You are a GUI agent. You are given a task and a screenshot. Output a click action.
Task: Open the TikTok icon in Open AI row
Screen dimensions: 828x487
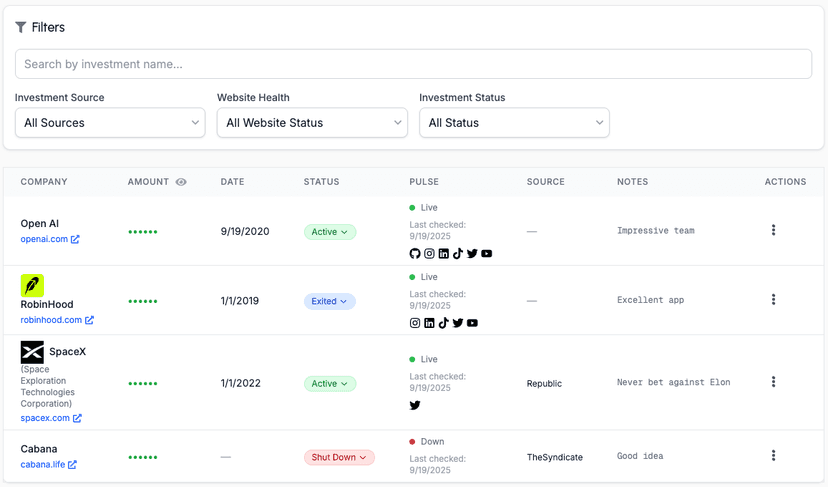pos(458,254)
